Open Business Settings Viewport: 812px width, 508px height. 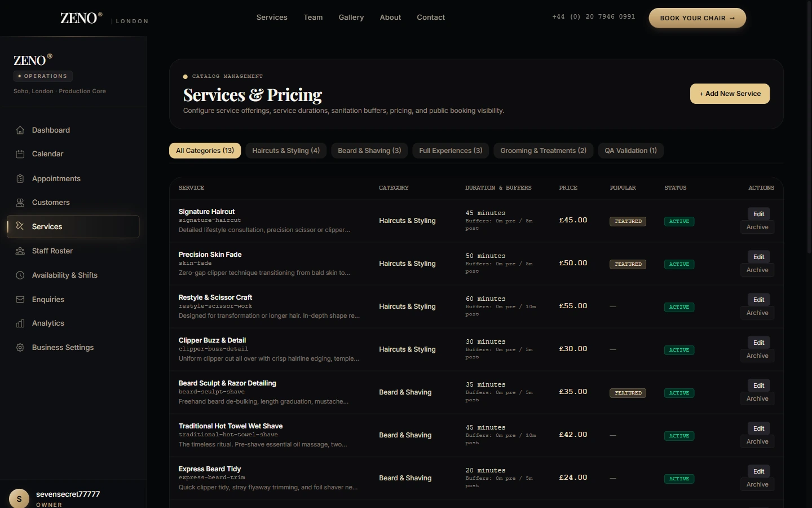pyautogui.click(x=73, y=348)
